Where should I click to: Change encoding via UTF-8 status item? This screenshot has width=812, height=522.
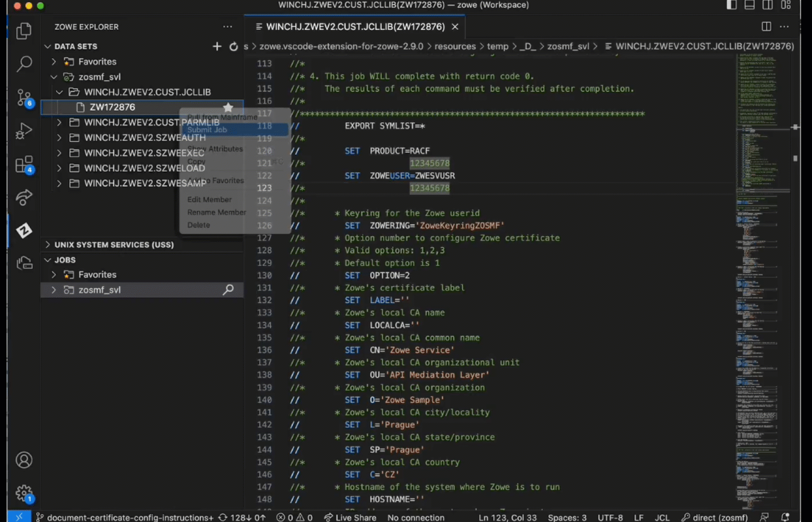coord(610,517)
